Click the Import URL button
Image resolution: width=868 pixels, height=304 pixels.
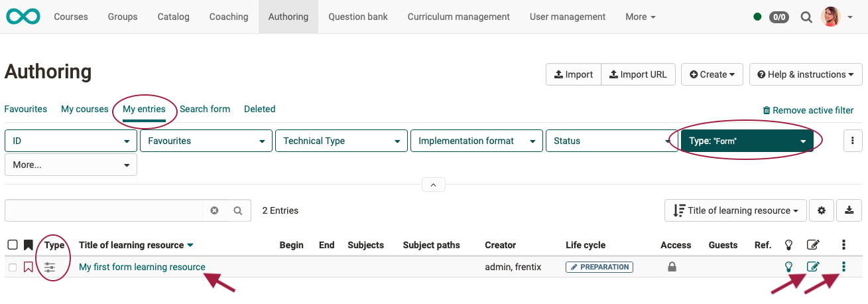pyautogui.click(x=639, y=74)
